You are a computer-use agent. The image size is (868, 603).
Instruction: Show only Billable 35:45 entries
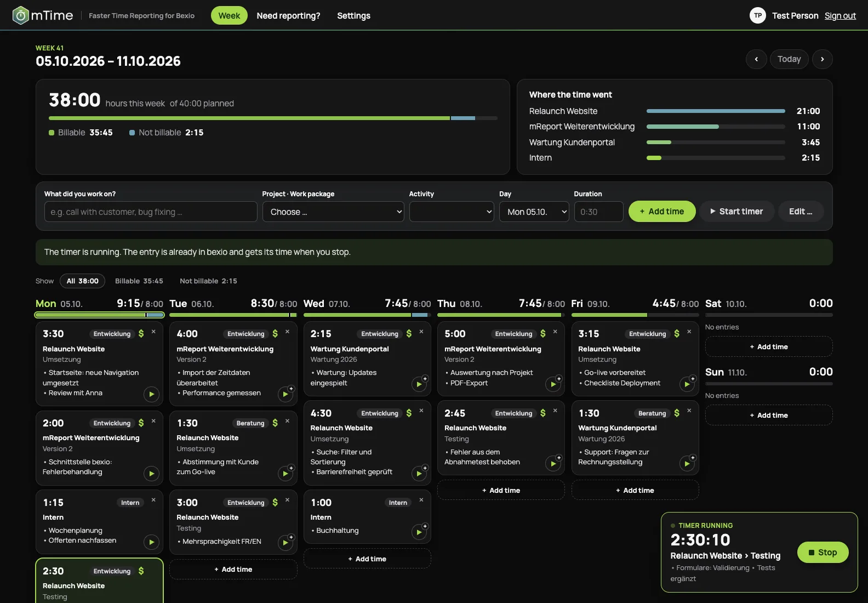[x=139, y=281]
